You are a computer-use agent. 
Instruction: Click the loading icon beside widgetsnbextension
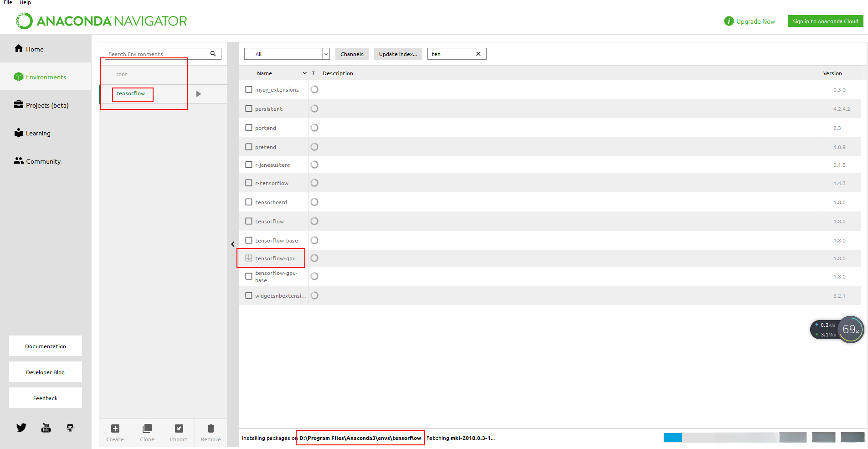click(x=314, y=295)
